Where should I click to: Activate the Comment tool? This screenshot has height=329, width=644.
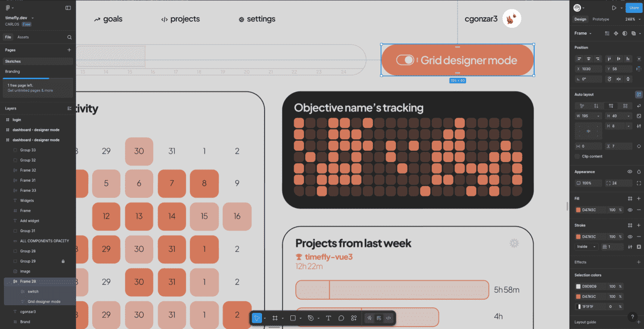point(341,318)
